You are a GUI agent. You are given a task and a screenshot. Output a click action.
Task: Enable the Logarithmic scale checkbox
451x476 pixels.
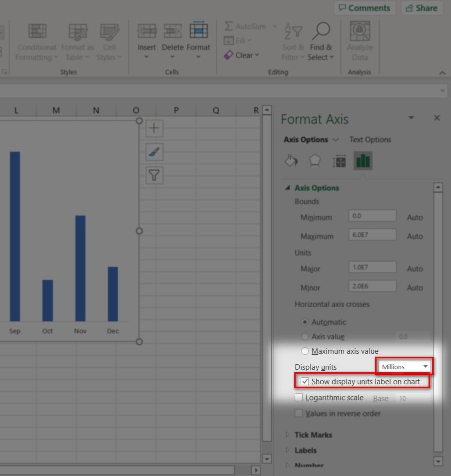299,398
